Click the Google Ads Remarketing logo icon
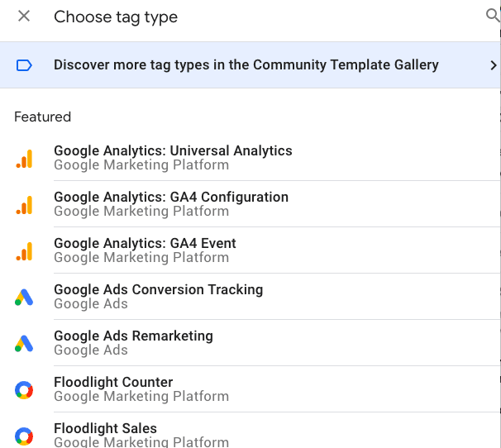This screenshot has width=501, height=448. click(x=24, y=344)
